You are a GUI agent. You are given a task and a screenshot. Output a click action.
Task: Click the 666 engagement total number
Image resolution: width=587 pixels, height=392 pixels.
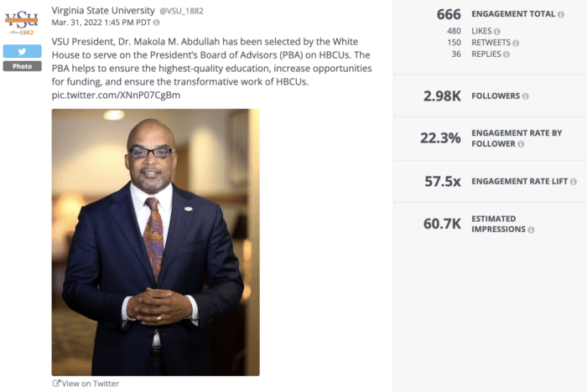449,14
